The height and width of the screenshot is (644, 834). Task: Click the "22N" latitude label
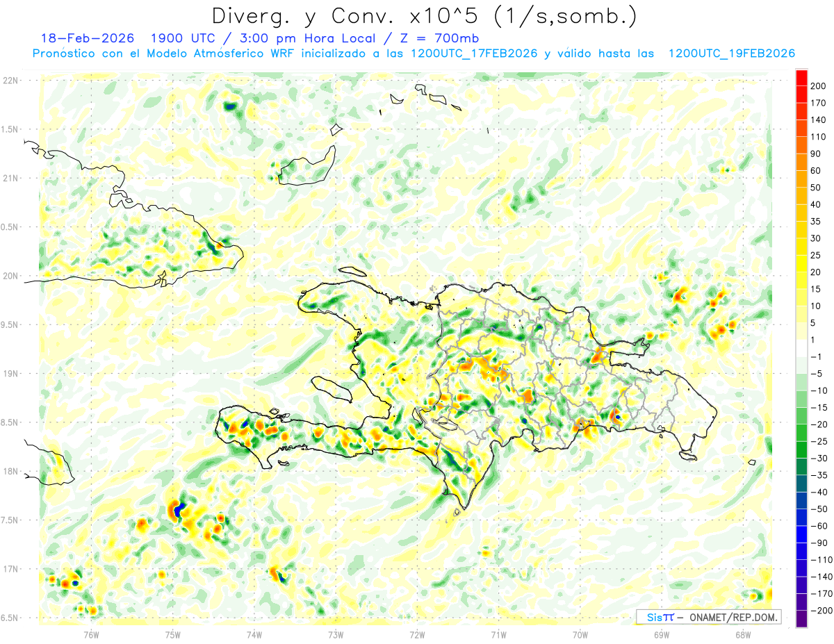pyautogui.click(x=10, y=81)
